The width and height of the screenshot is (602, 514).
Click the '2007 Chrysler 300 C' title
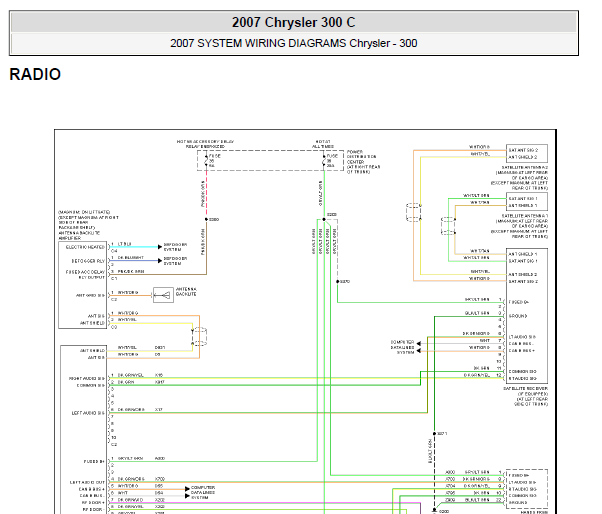tap(293, 22)
